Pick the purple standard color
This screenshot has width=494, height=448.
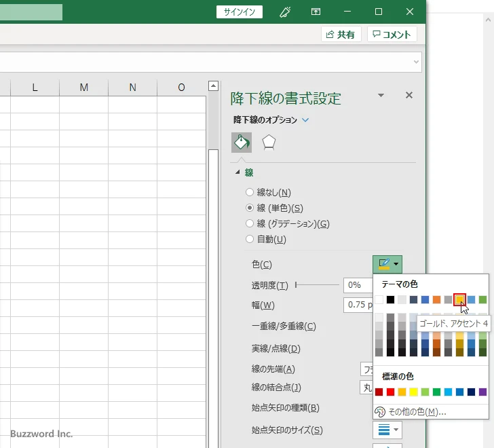[x=482, y=392]
